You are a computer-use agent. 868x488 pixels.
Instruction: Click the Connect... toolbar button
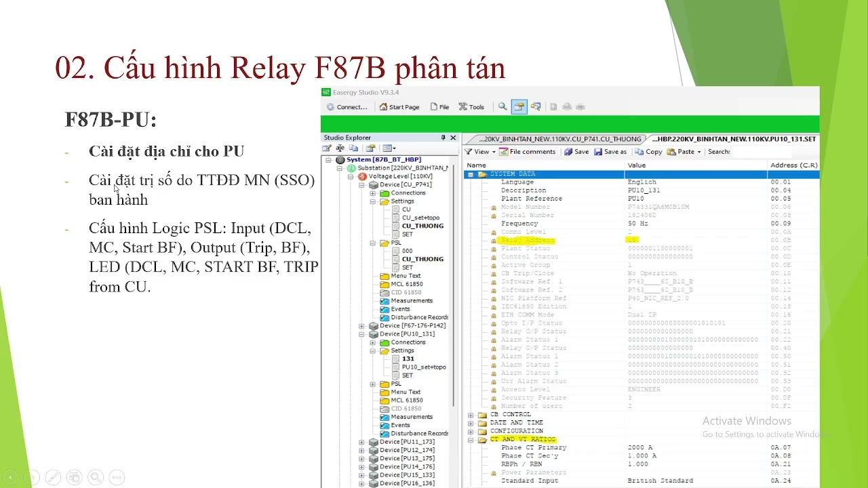pyautogui.click(x=347, y=107)
